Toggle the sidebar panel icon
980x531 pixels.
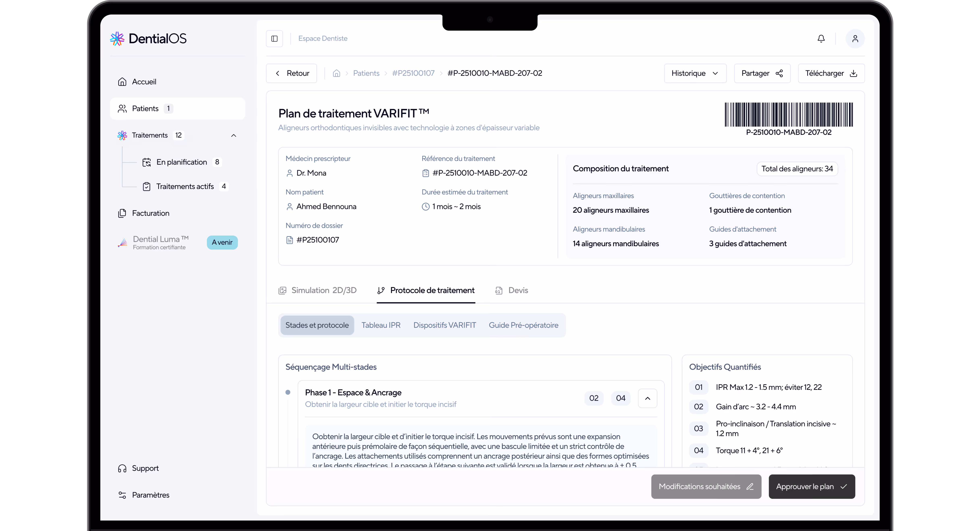[x=274, y=38]
